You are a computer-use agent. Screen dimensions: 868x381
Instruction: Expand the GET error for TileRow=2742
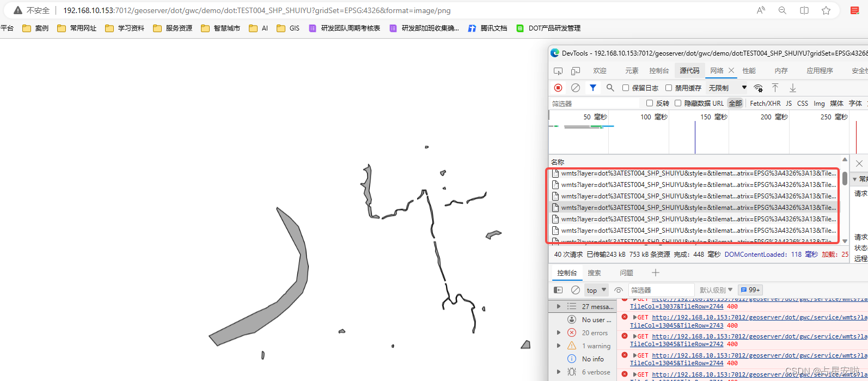point(634,336)
